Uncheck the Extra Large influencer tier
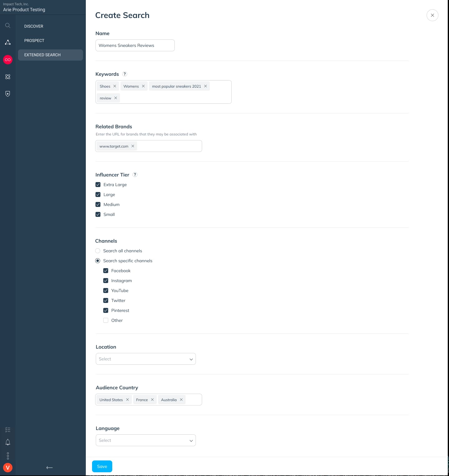 (98, 185)
